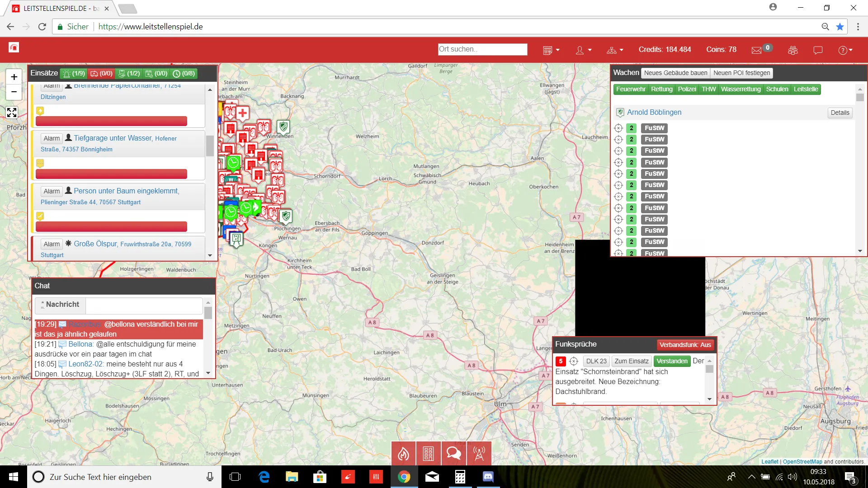Expand the profile user dropdown
The width and height of the screenshot is (868, 488).
point(583,50)
